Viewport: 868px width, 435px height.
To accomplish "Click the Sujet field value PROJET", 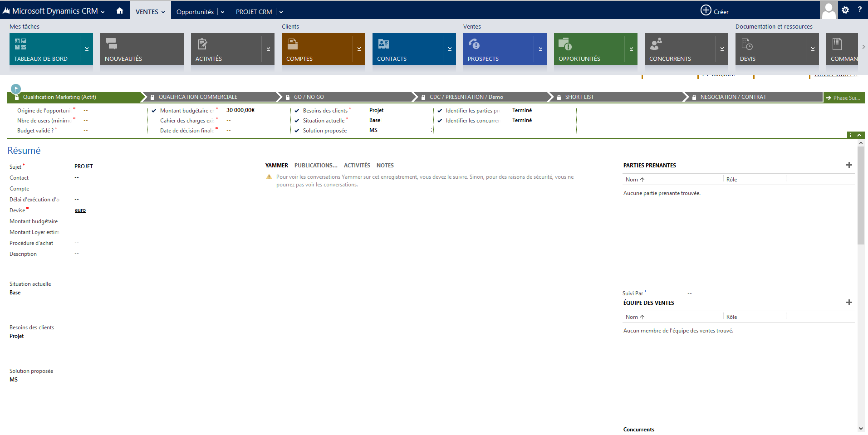I will click(x=83, y=166).
